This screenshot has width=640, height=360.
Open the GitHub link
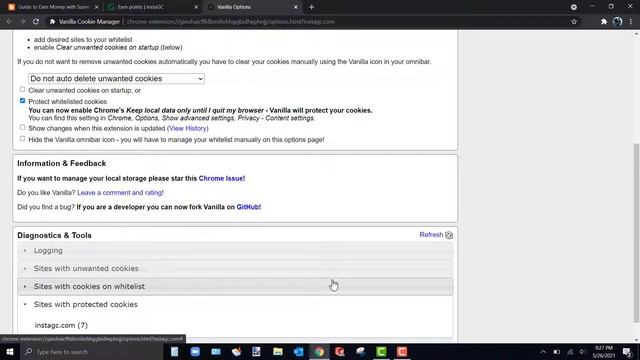(x=249, y=207)
